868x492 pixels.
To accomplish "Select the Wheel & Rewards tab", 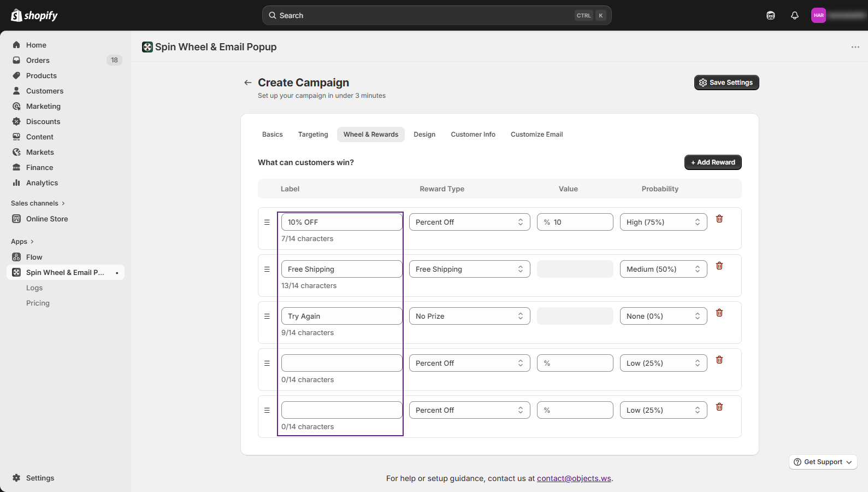I will 371,134.
